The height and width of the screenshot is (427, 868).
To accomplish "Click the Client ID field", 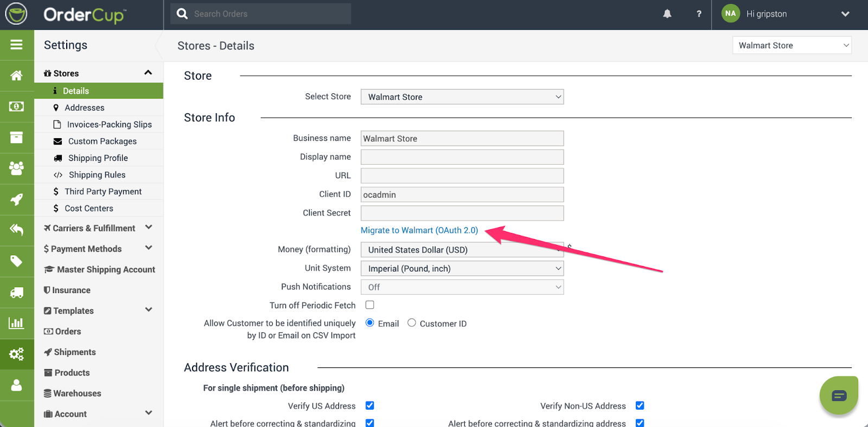I will click(462, 195).
